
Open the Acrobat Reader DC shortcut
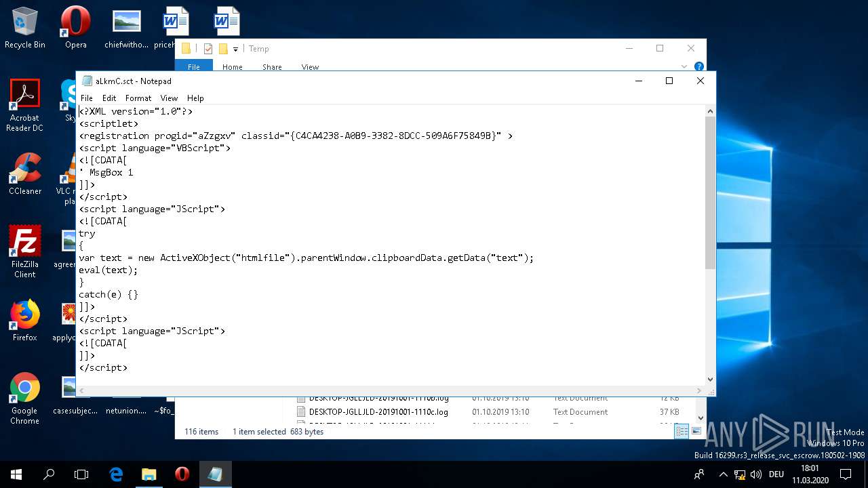(25, 105)
